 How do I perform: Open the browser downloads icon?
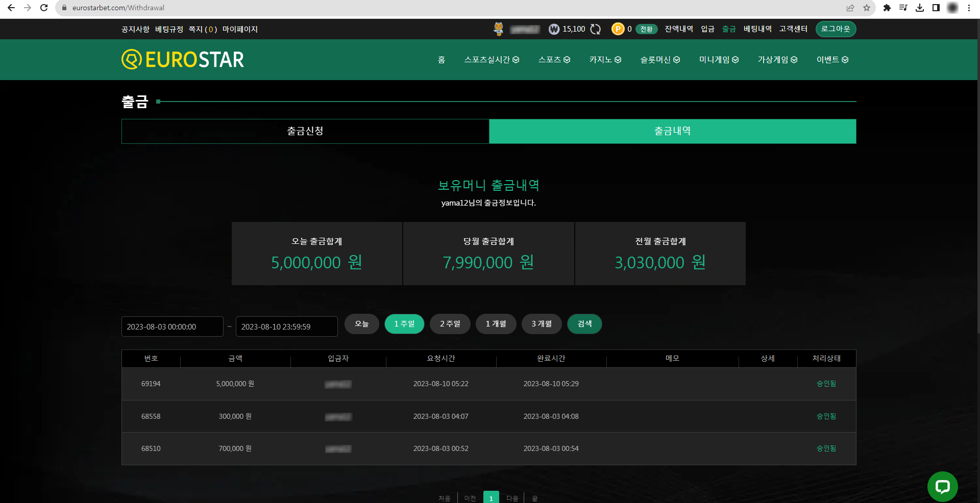tap(920, 8)
